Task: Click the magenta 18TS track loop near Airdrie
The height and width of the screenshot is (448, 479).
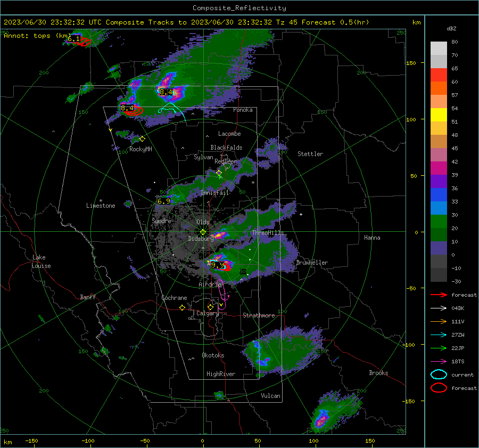Action: [222, 294]
